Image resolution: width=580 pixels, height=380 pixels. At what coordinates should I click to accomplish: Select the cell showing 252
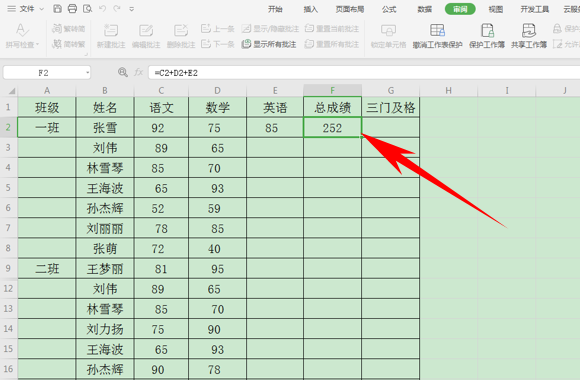(x=333, y=128)
